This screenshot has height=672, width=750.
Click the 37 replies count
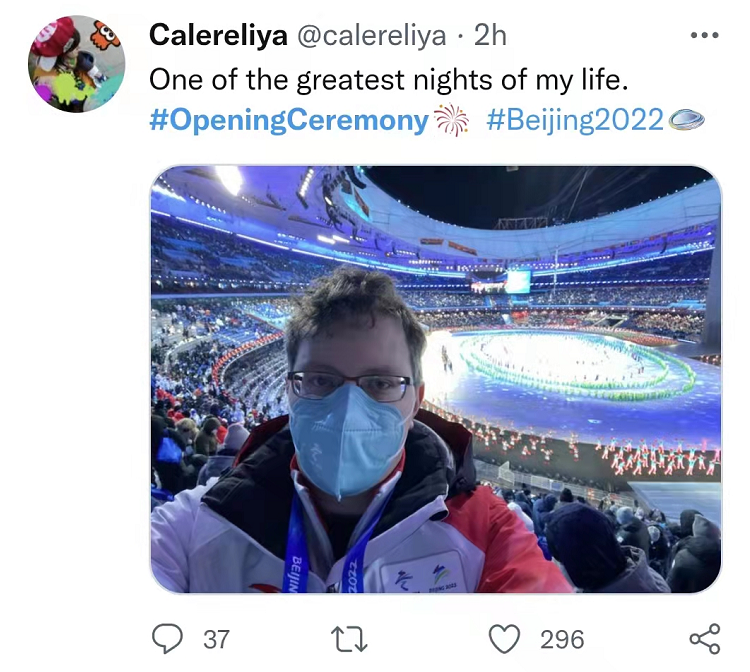(216, 639)
